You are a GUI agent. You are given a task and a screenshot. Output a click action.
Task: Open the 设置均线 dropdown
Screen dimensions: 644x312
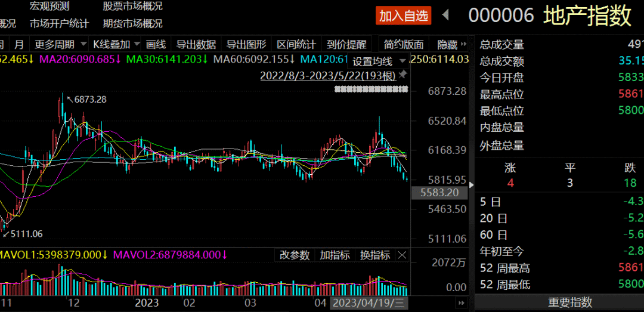(x=378, y=61)
